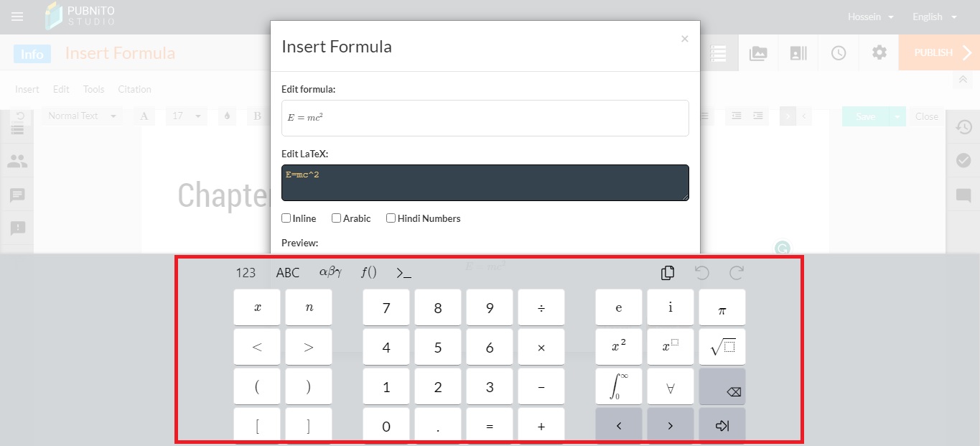This screenshot has width=980, height=446.
Task: Tick the Arabic checkbox
Action: tap(337, 218)
